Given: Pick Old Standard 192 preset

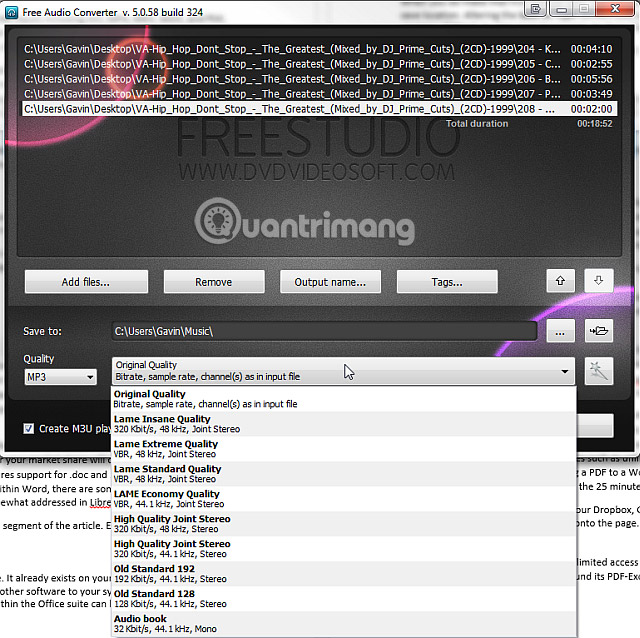Looking at the screenshot, I should tap(344, 574).
